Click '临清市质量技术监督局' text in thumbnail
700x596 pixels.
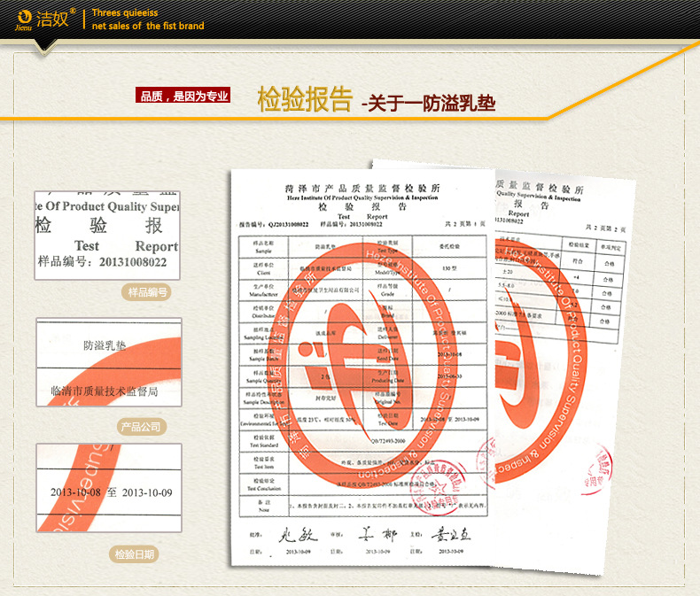tap(105, 391)
